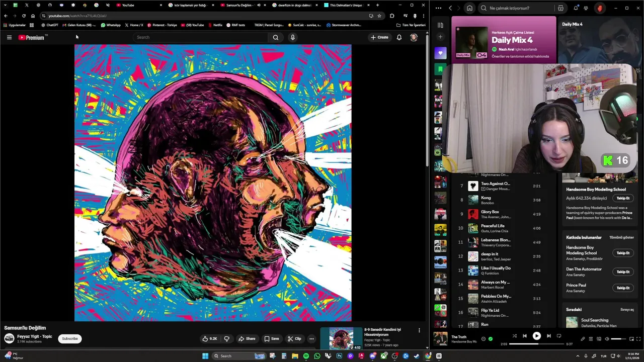Save the video to a playlist
644x362 pixels.
click(271, 339)
